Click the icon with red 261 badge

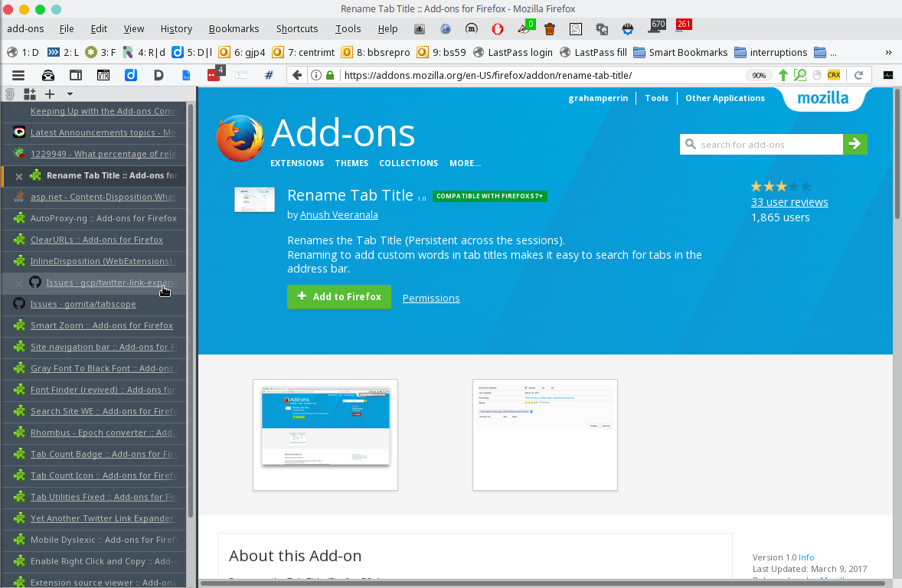683,26
